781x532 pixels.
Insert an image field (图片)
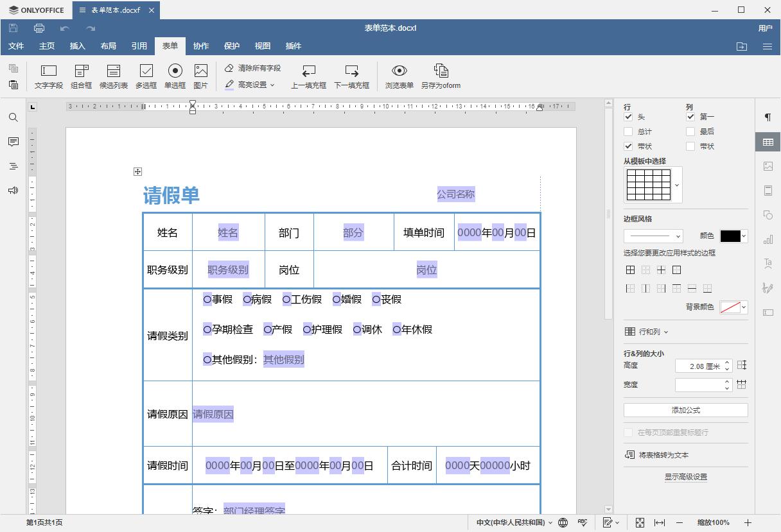click(x=200, y=76)
